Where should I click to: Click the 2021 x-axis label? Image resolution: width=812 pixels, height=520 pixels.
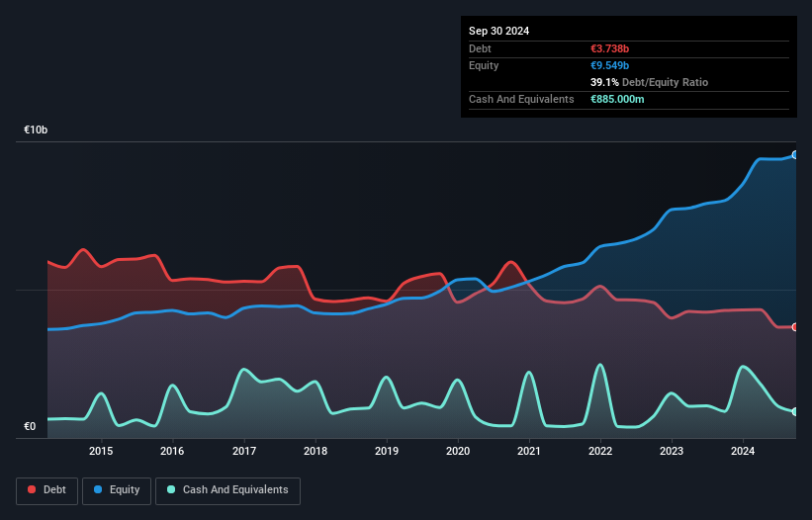tap(529, 451)
